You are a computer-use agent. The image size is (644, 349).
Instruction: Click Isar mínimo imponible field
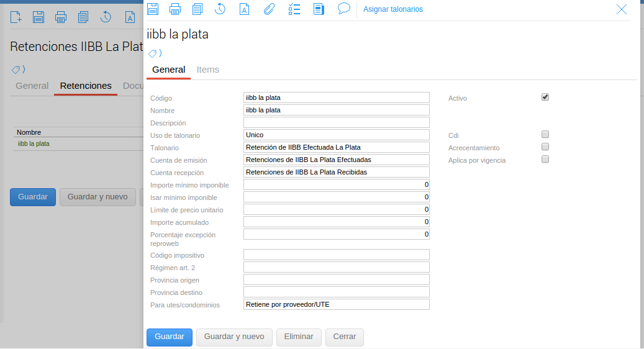[337, 197]
